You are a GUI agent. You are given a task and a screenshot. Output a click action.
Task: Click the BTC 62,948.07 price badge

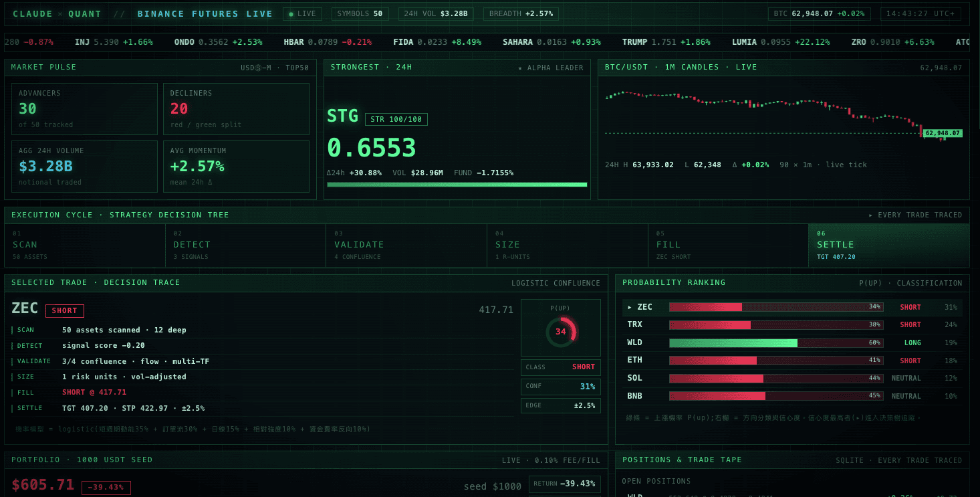pos(818,13)
